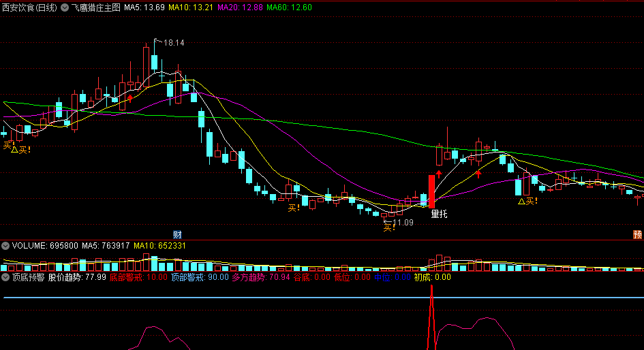644x350 pixels.
Task: Select the MA60: 12.60 label
Action: pos(289,7)
